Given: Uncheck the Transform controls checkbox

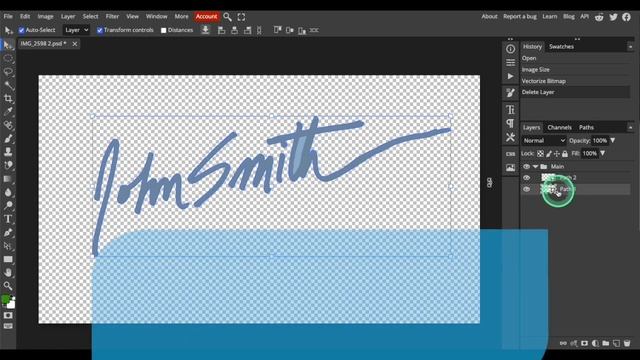Looking at the screenshot, I should [x=100, y=30].
